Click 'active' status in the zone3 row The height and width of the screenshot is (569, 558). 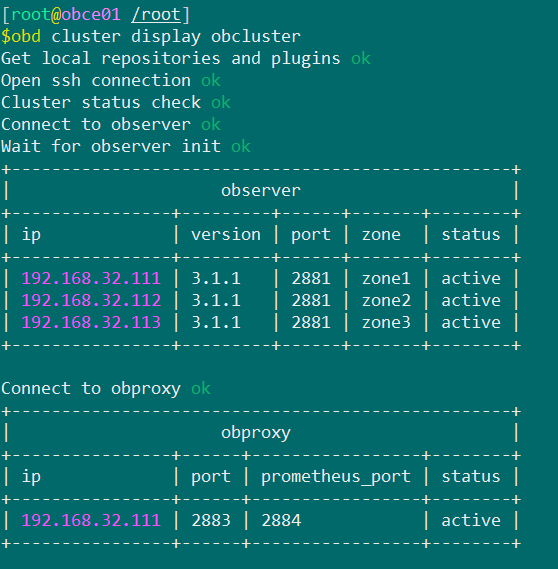(471, 323)
